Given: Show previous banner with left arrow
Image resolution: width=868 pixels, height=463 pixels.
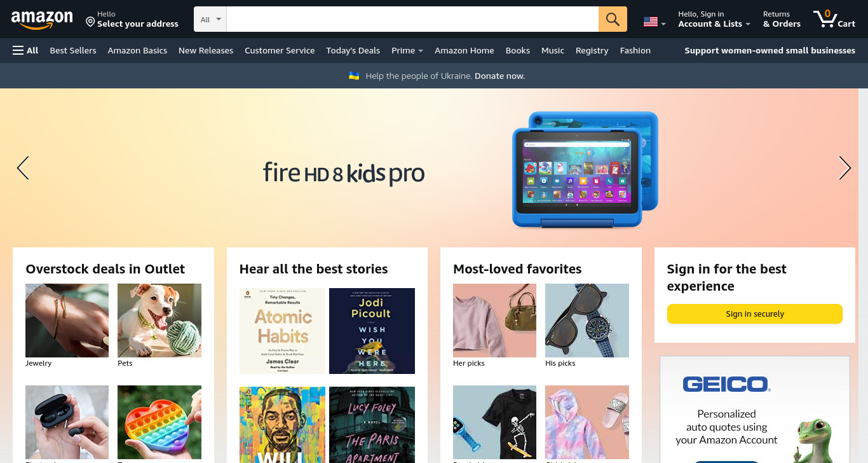Looking at the screenshot, I should [x=23, y=168].
